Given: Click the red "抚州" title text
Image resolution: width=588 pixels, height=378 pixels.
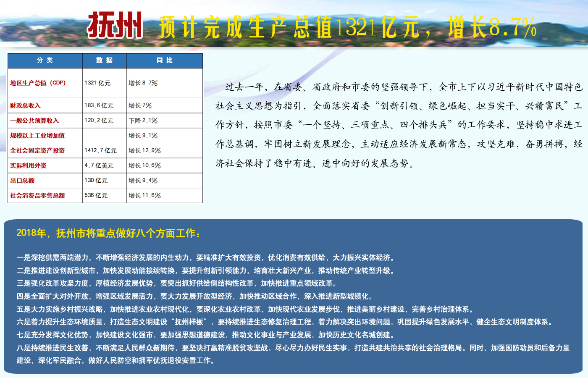Looking at the screenshot, I should (x=115, y=26).
